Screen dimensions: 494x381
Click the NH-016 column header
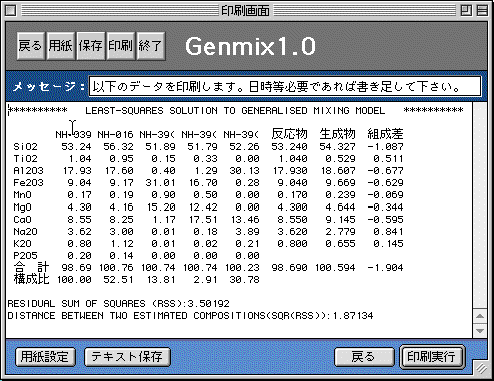click(115, 134)
